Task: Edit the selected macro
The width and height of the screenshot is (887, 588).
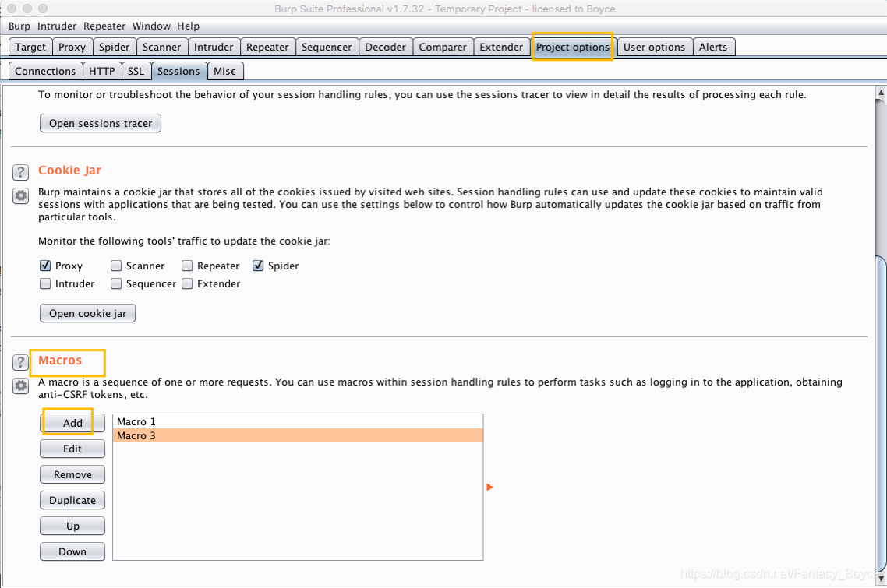Action: tap(72, 449)
